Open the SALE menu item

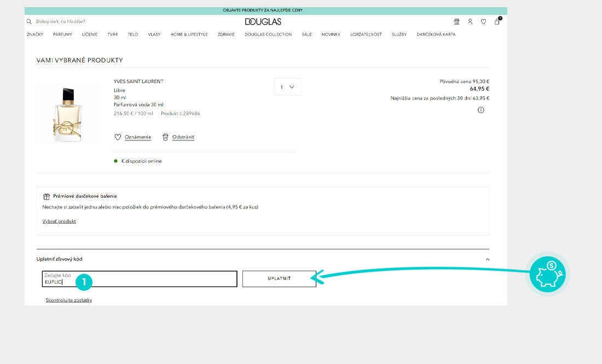[x=306, y=34]
